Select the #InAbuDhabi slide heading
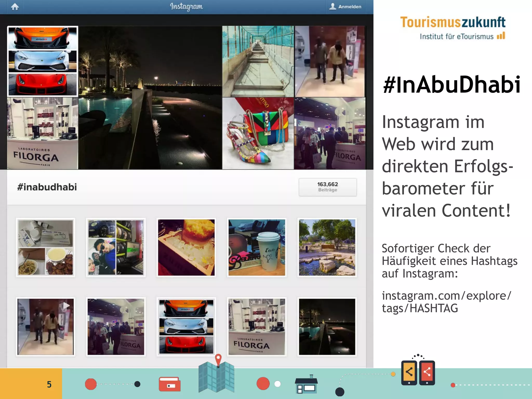 (452, 84)
